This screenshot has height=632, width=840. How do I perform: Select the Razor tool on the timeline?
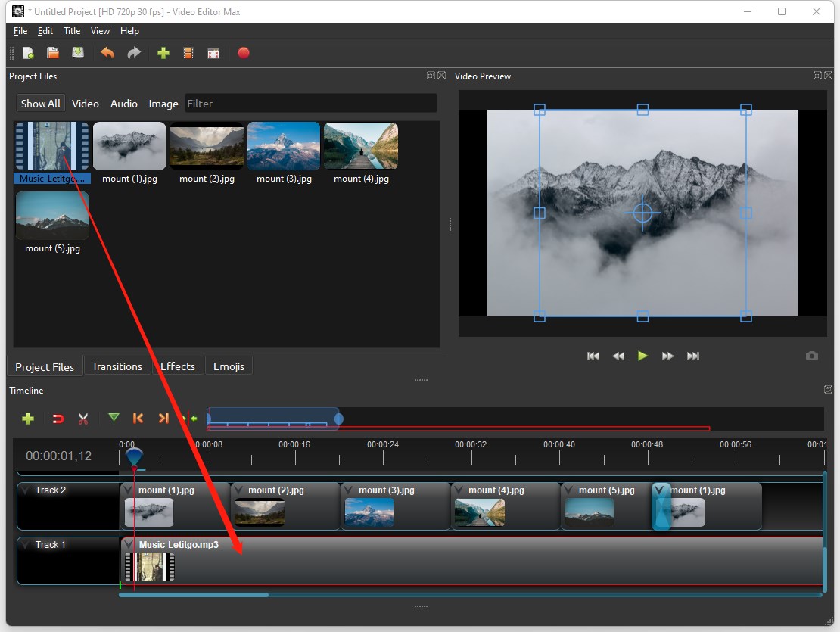point(83,419)
